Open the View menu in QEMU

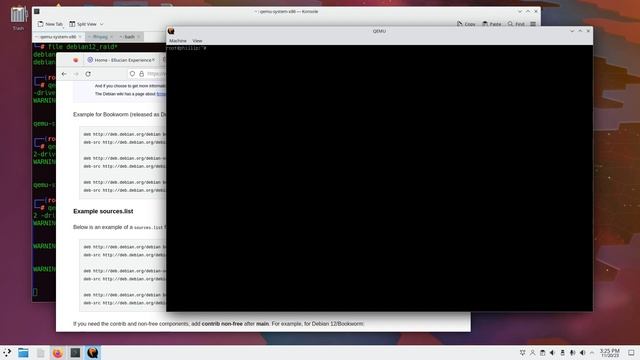(x=197, y=41)
